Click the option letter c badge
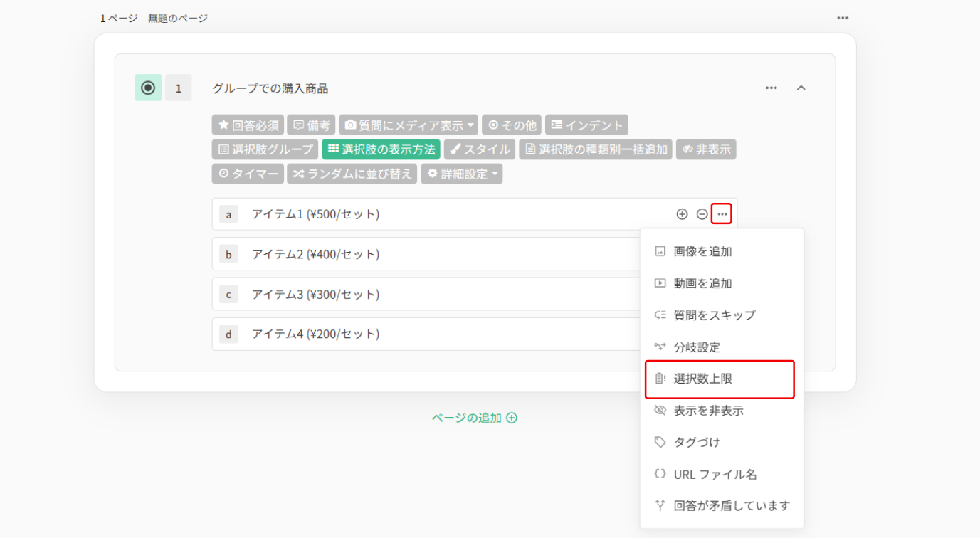This screenshot has width=980, height=538. pyautogui.click(x=228, y=294)
